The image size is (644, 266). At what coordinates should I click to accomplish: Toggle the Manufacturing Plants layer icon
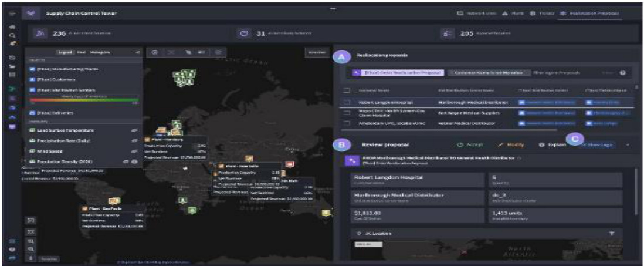tap(31, 69)
